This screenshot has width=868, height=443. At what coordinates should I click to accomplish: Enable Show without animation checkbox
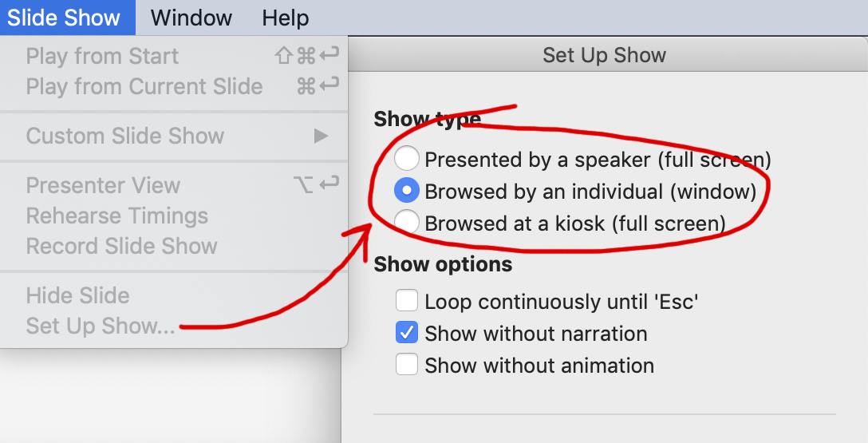tap(407, 365)
